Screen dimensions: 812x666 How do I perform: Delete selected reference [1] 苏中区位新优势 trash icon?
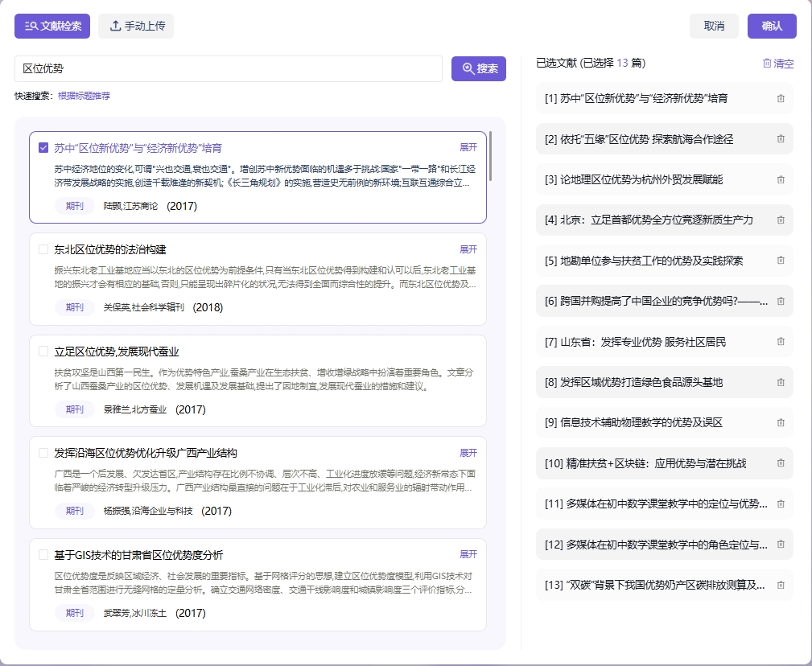781,98
